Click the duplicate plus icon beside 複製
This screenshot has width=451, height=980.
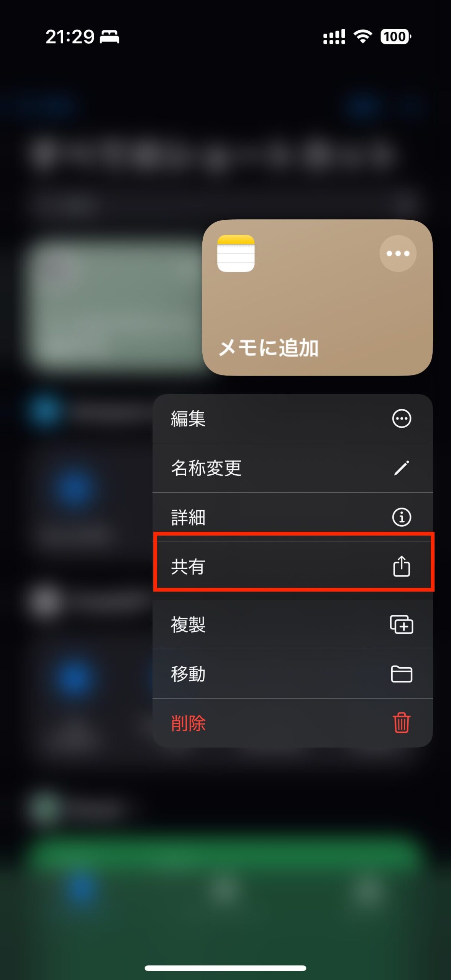tap(402, 624)
